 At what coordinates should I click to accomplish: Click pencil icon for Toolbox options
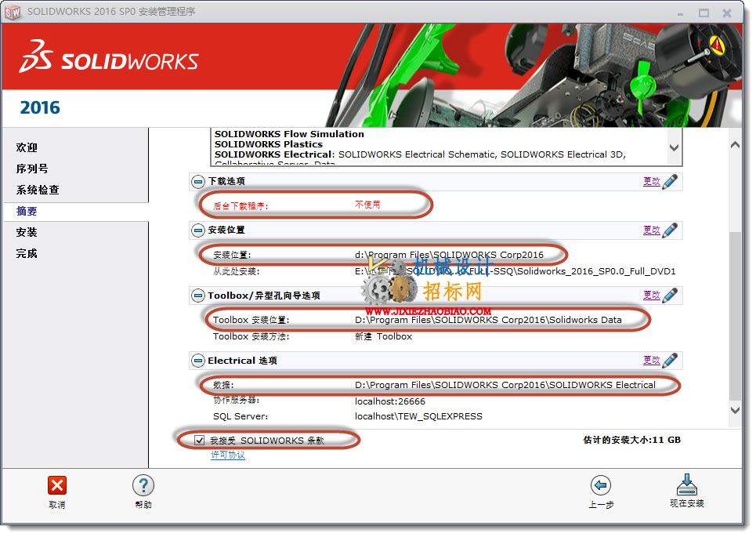pyautogui.click(x=670, y=296)
